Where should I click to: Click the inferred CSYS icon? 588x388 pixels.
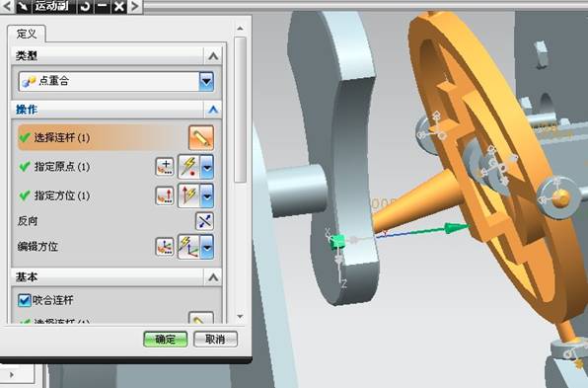189,247
